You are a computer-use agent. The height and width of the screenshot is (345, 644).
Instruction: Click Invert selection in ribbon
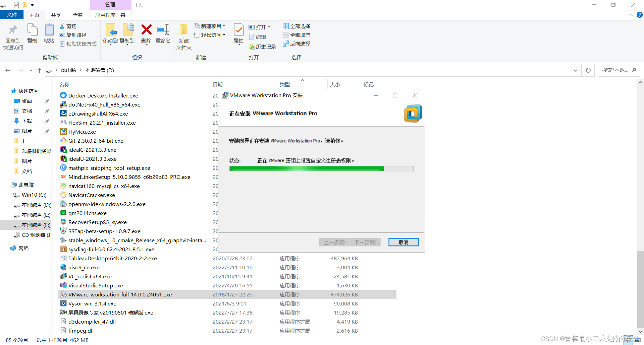(297, 44)
